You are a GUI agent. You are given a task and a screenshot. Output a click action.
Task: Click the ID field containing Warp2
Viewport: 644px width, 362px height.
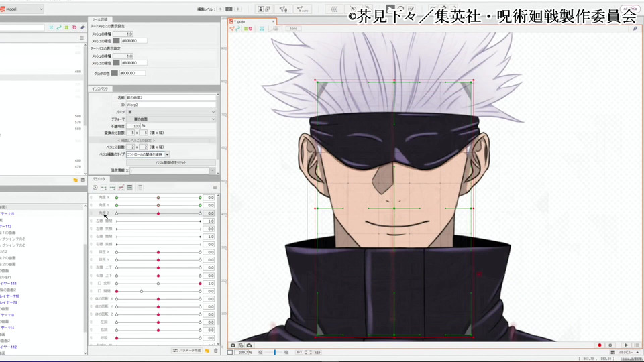[170, 105]
